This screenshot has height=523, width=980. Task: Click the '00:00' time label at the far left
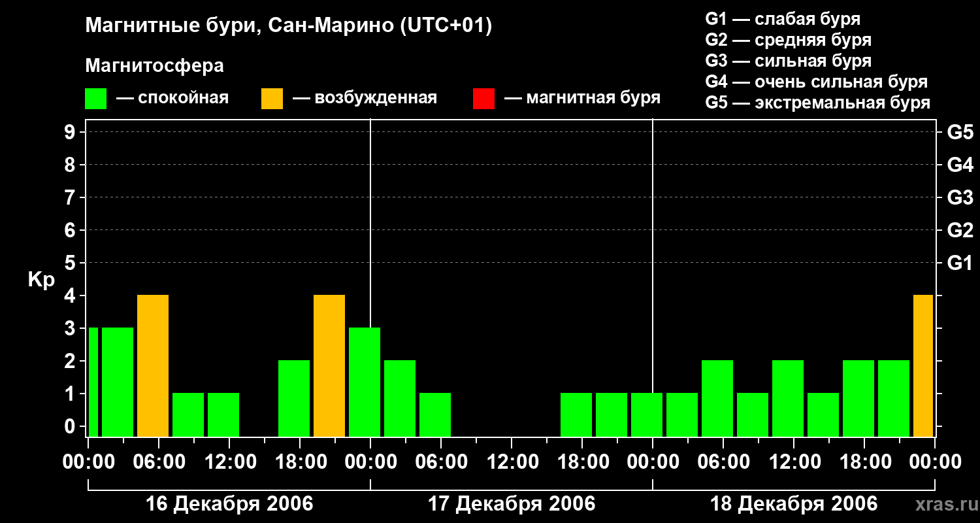[x=88, y=462]
